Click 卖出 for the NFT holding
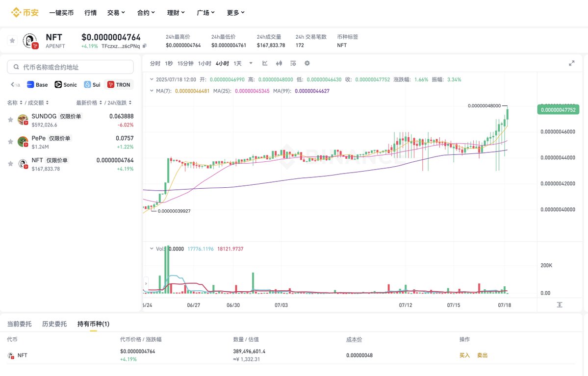 pyautogui.click(x=482, y=355)
